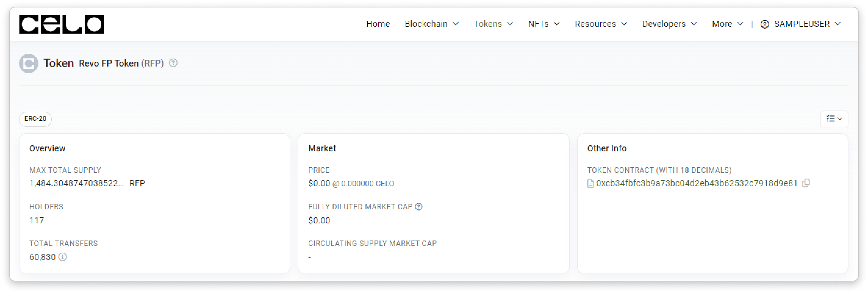868x293 pixels.
Task: Open the list options dropdown button
Action: pyautogui.click(x=834, y=119)
